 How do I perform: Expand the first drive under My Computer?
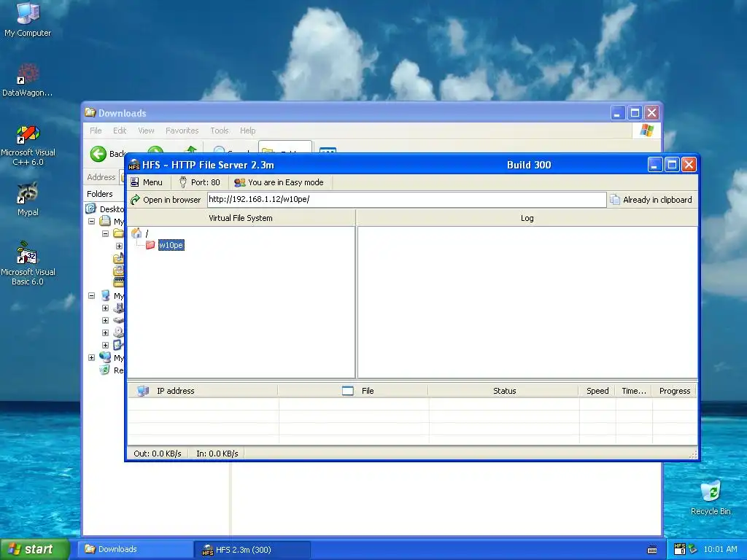(x=105, y=308)
